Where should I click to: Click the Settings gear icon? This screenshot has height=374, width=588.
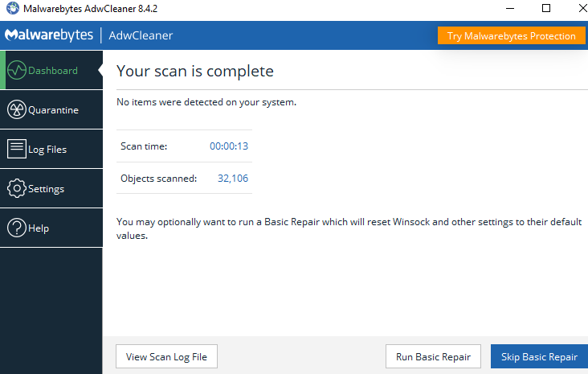(17, 188)
